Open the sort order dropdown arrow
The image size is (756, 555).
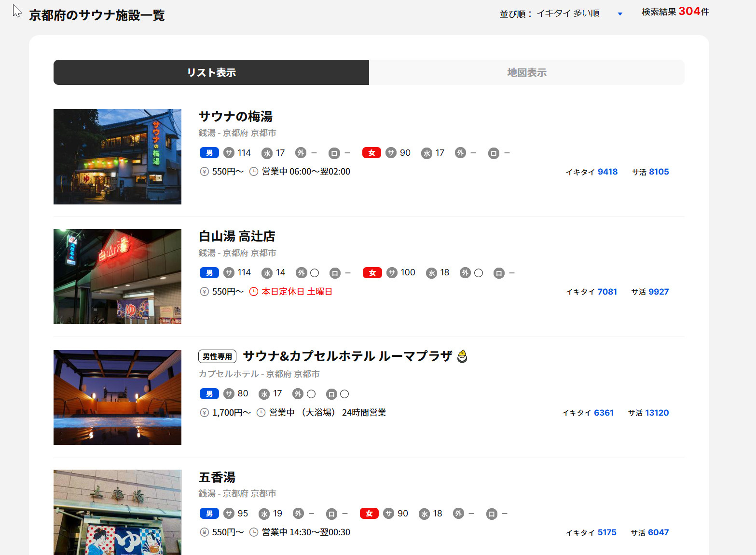[620, 14]
